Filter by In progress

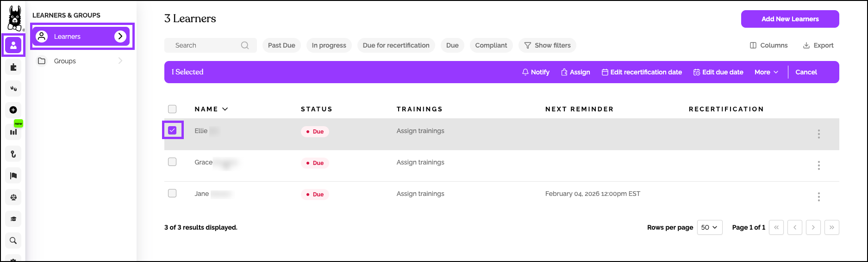click(x=329, y=45)
